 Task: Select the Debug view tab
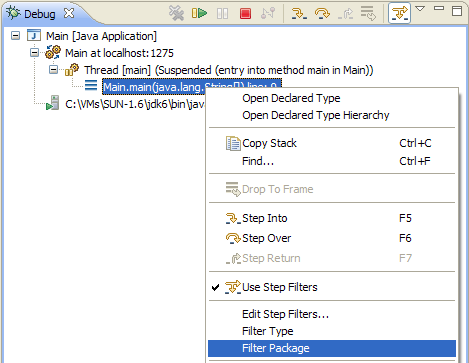[x=40, y=14]
